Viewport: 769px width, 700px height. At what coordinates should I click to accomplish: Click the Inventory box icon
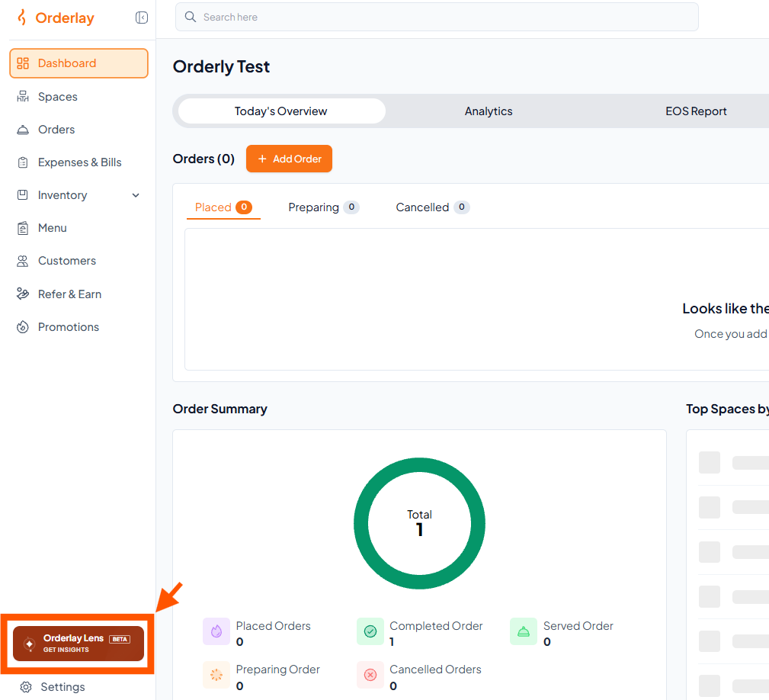[x=23, y=194]
